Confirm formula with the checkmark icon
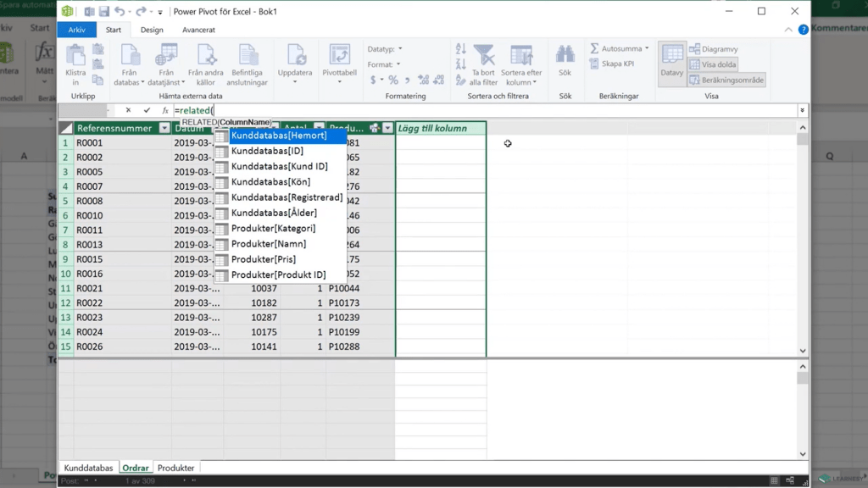 [147, 110]
